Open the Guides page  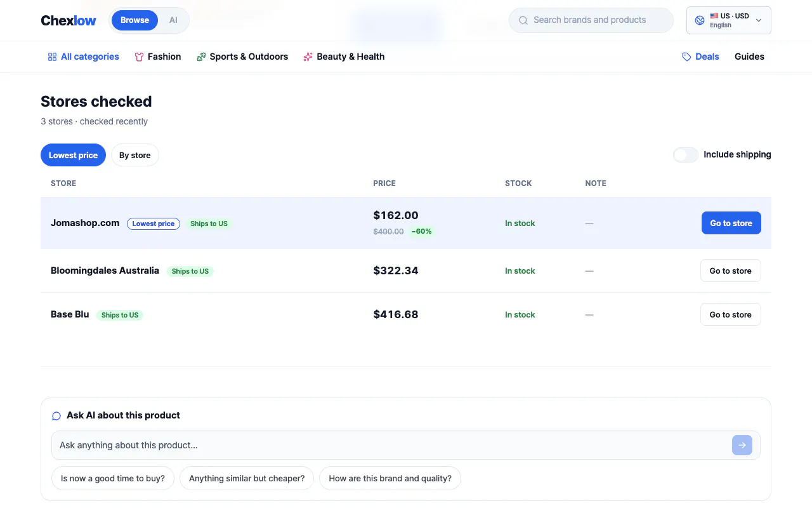pyautogui.click(x=749, y=57)
